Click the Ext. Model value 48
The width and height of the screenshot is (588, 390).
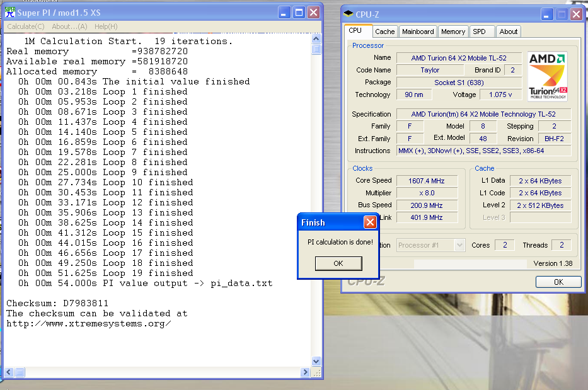click(x=483, y=139)
